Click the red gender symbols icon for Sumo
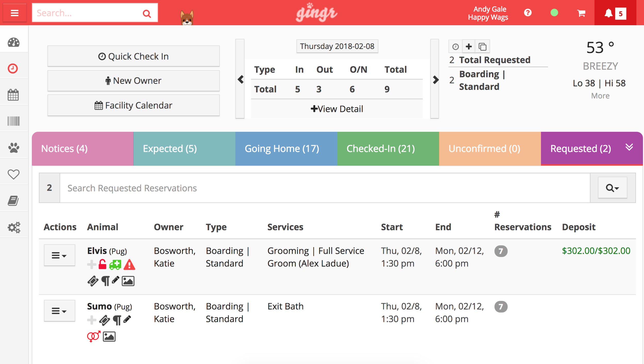This screenshot has width=644, height=364. pos(94,336)
